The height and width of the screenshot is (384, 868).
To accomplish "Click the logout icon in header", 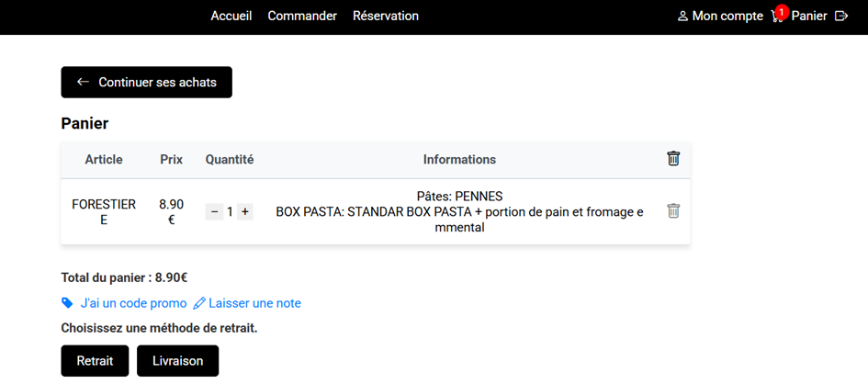I will click(x=840, y=16).
